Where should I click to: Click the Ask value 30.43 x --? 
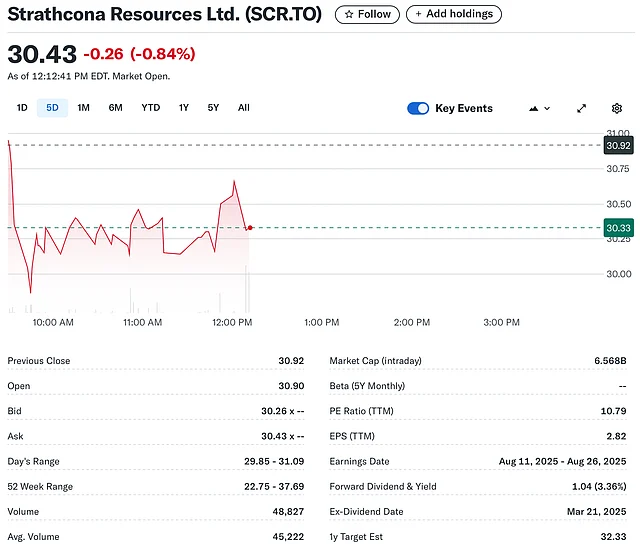(x=282, y=436)
